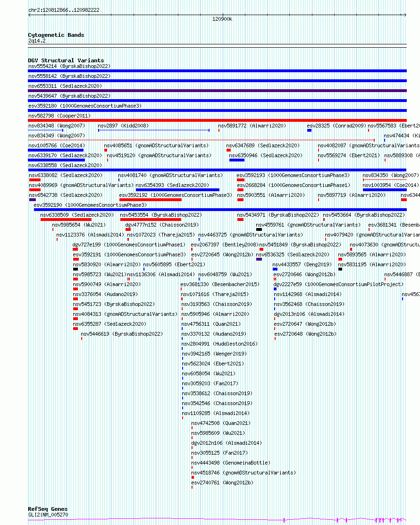Screen dimensions: 420x525
Task: Click the nsv834349 (Wong2007) label
Action: (x=57, y=135)
